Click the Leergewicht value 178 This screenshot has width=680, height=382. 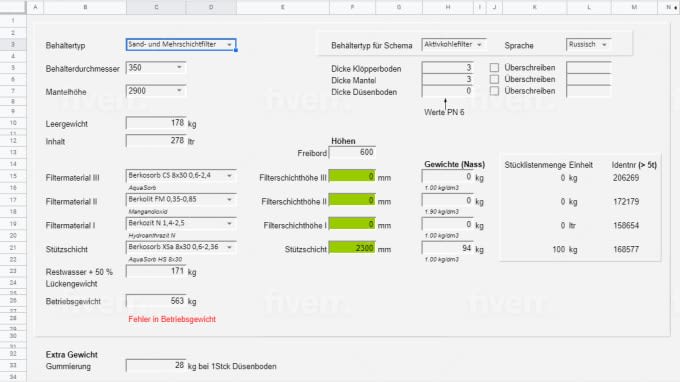click(156, 123)
